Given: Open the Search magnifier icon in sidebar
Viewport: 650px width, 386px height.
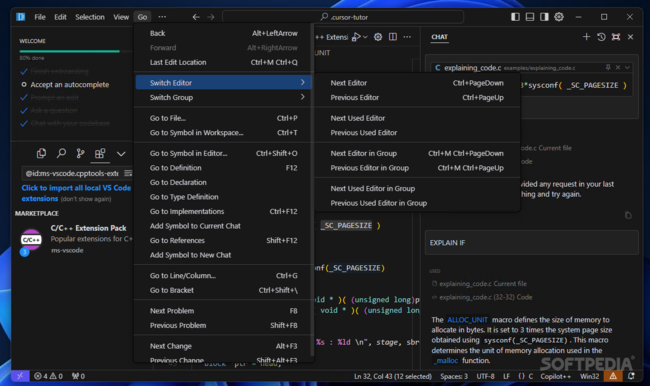Looking at the screenshot, I should pyautogui.click(x=61, y=154).
